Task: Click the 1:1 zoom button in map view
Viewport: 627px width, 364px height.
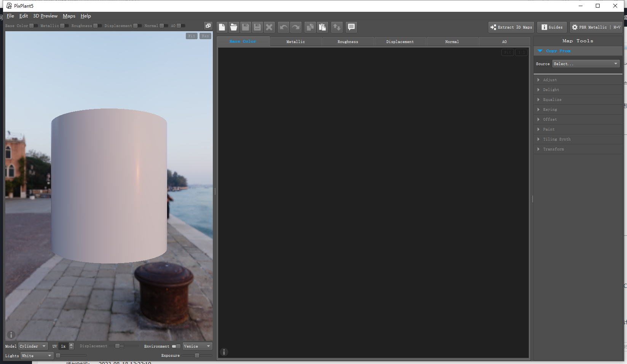Action: pos(521,52)
